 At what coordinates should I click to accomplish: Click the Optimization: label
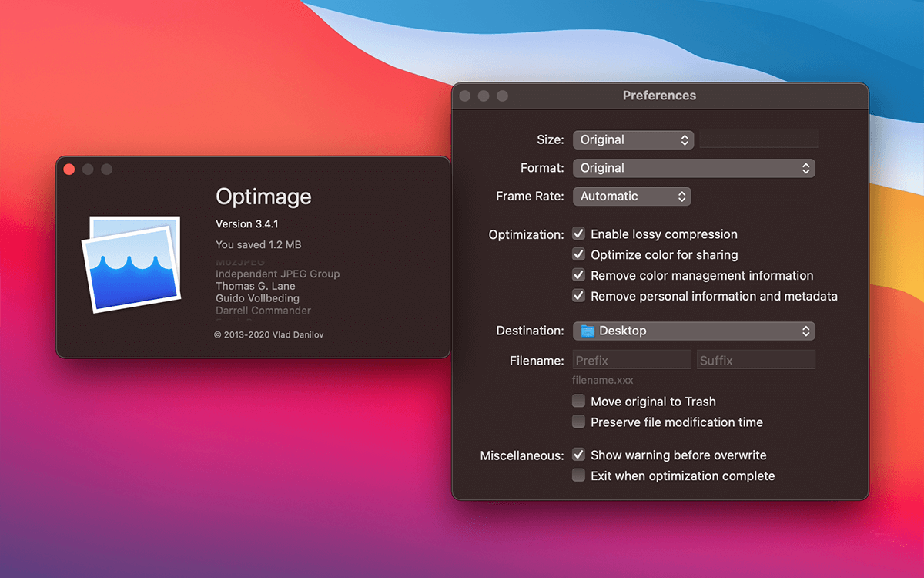[x=527, y=234]
